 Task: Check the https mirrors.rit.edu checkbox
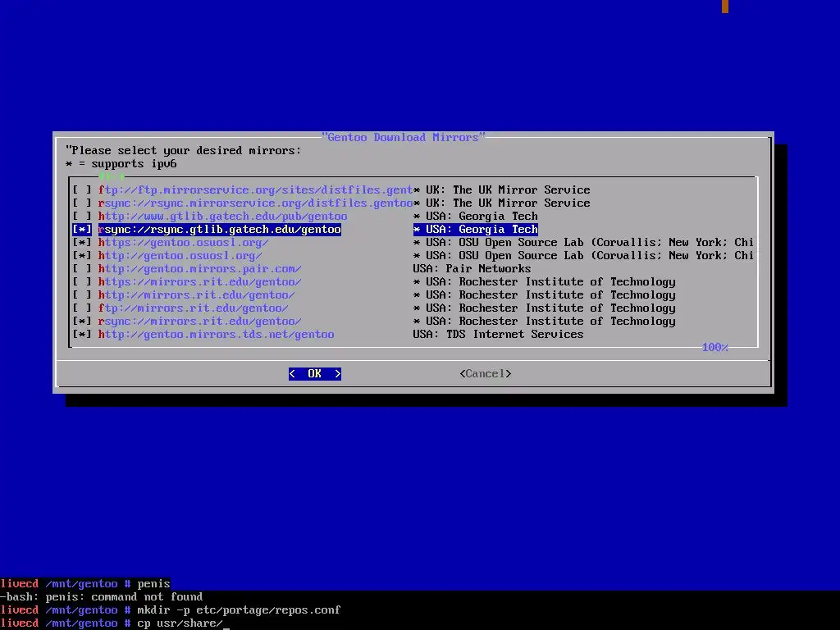[x=82, y=282]
